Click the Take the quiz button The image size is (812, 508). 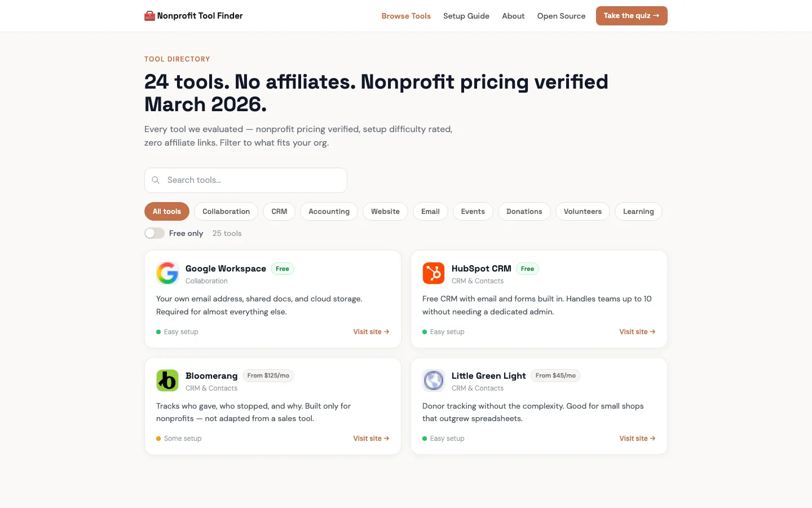coord(632,16)
